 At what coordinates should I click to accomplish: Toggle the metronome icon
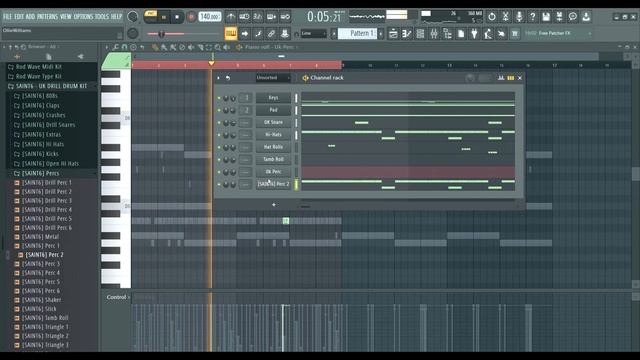(231, 17)
